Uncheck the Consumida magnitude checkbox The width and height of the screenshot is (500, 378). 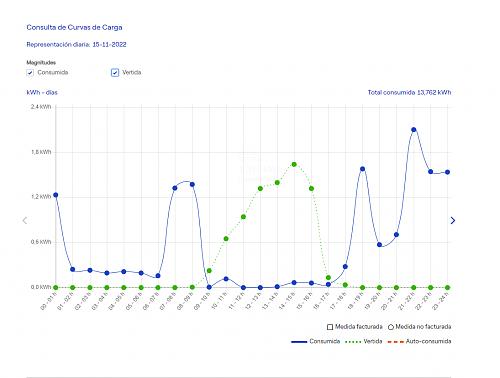point(30,73)
